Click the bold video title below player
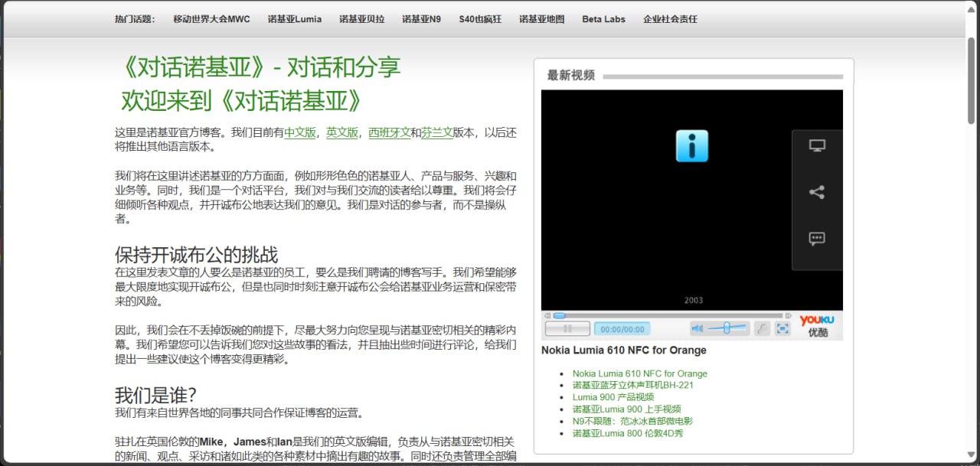This screenshot has height=466, width=980. click(623, 350)
